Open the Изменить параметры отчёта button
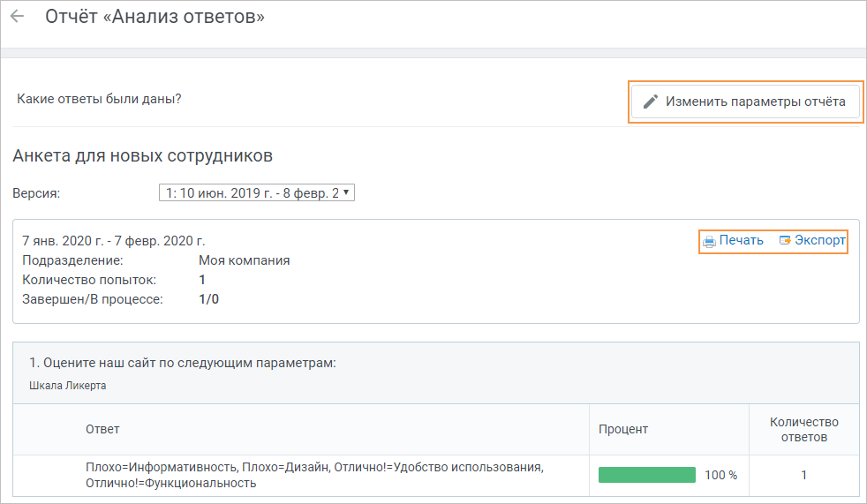This screenshot has width=867, height=504. (x=745, y=102)
